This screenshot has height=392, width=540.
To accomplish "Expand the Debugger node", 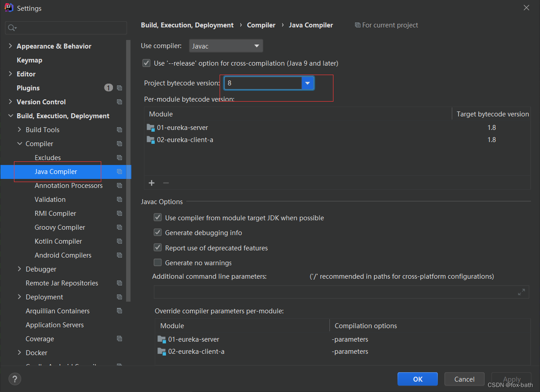I will [19, 269].
